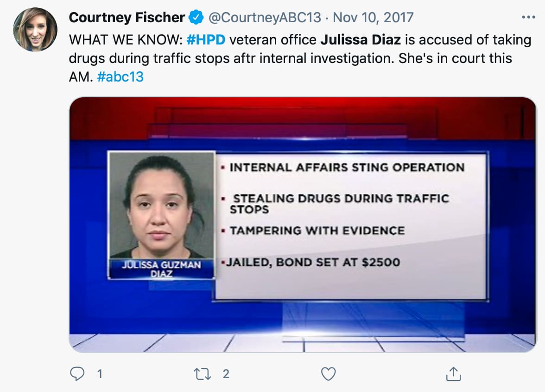Click the retweet count number 2

(x=226, y=373)
